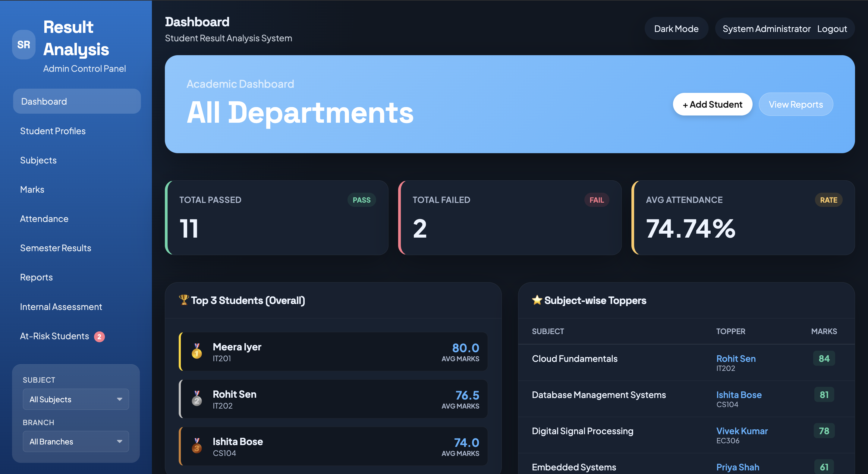Click the Result Analysis title
Viewport: 868px width, 474px height.
click(76, 38)
